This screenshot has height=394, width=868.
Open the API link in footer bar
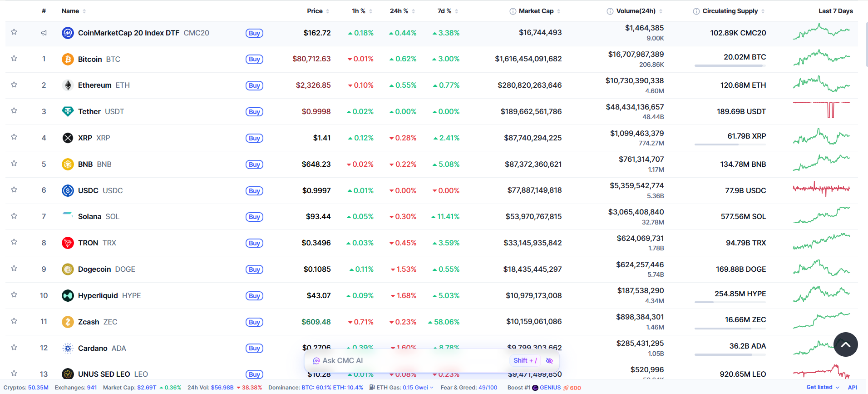[853, 388]
